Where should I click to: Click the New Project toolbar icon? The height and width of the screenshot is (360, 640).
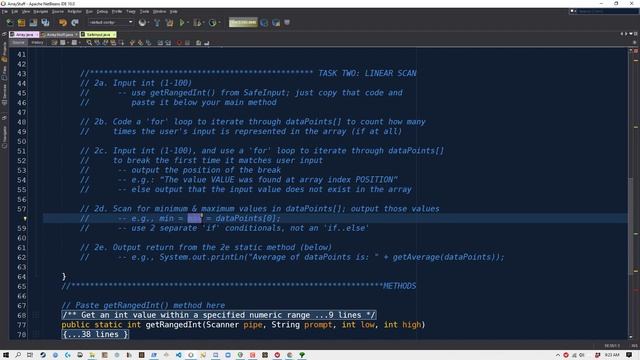click(x=21, y=23)
